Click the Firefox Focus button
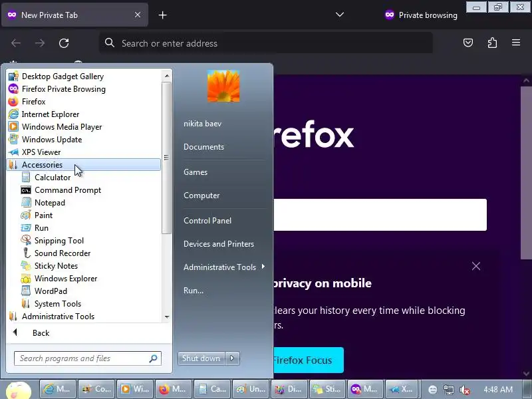The width and height of the screenshot is (532, 399). click(308, 360)
